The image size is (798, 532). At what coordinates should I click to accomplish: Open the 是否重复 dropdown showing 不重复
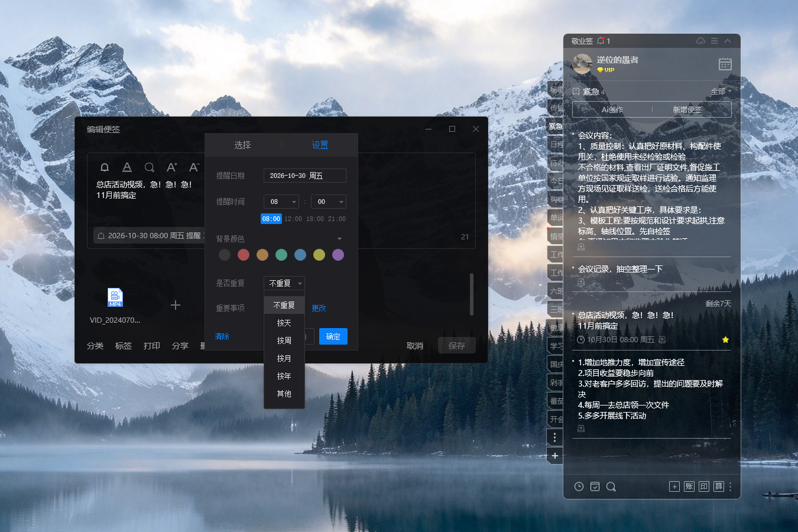(x=284, y=283)
